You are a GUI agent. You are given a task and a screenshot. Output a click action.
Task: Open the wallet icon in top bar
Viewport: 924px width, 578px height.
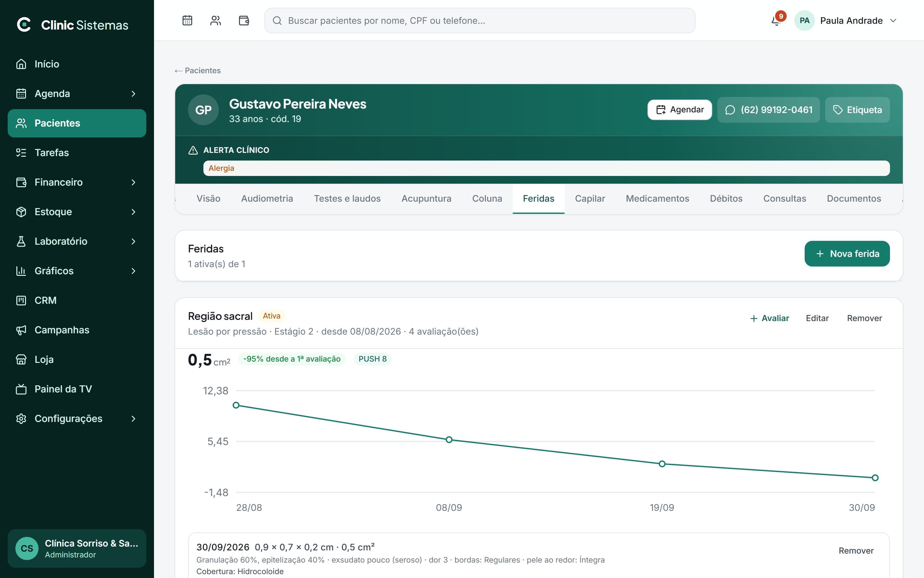(x=244, y=20)
